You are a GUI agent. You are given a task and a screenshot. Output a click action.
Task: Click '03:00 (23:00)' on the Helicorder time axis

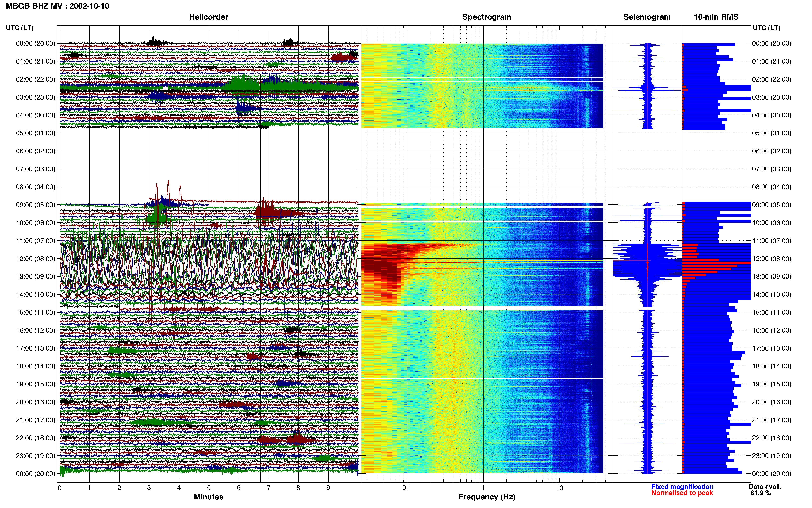point(36,97)
